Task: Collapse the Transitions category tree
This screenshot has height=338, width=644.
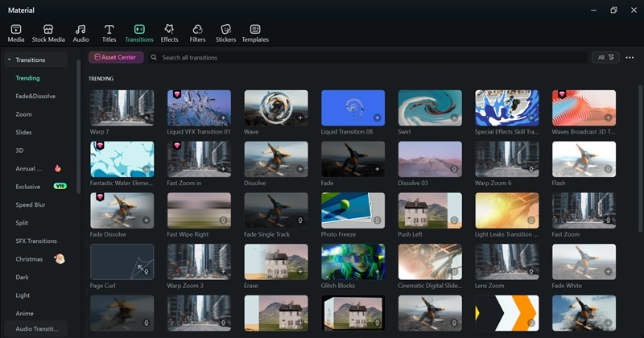Action: click(x=9, y=60)
